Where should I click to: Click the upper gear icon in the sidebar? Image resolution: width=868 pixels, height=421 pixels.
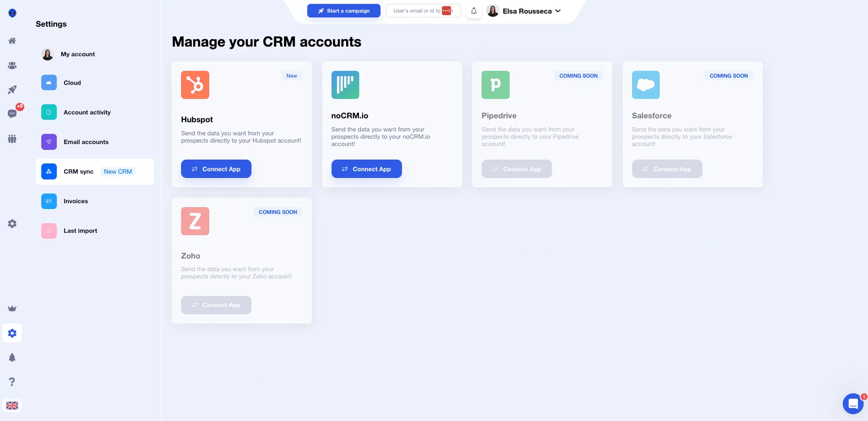[12, 224]
